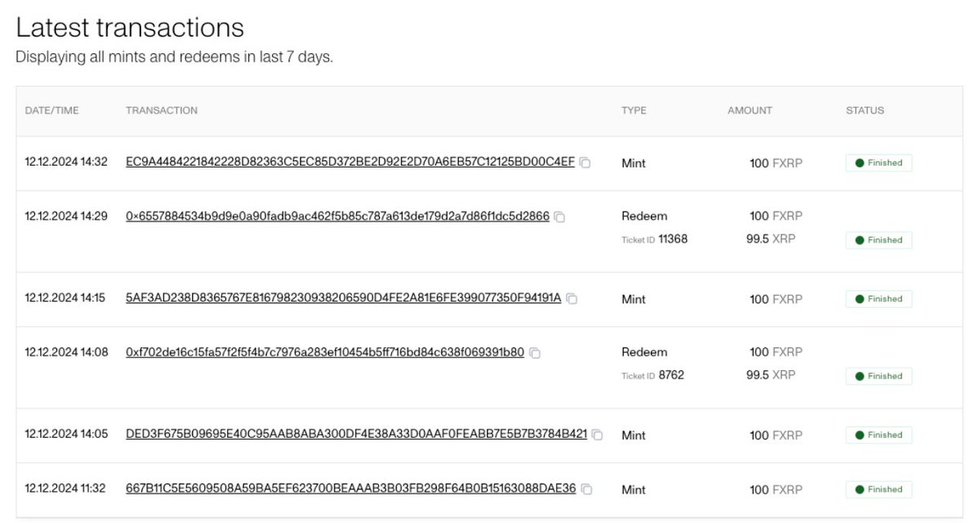Click 100 FXRP amount in the 14:32 row

(776, 163)
